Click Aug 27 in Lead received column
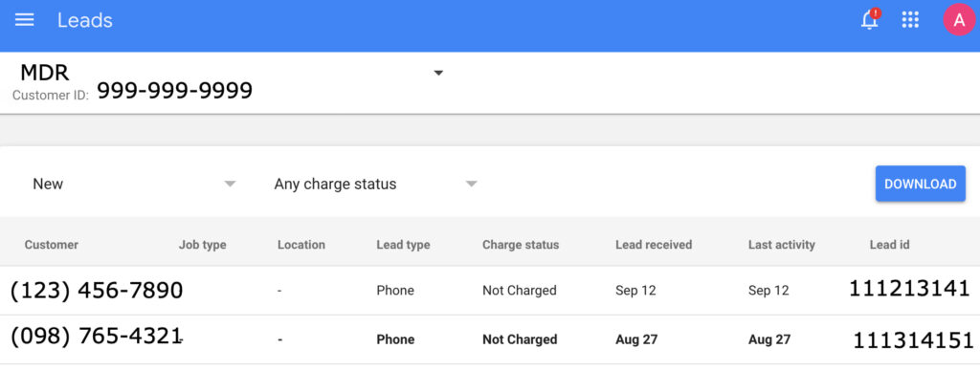The height and width of the screenshot is (371, 980). click(636, 339)
